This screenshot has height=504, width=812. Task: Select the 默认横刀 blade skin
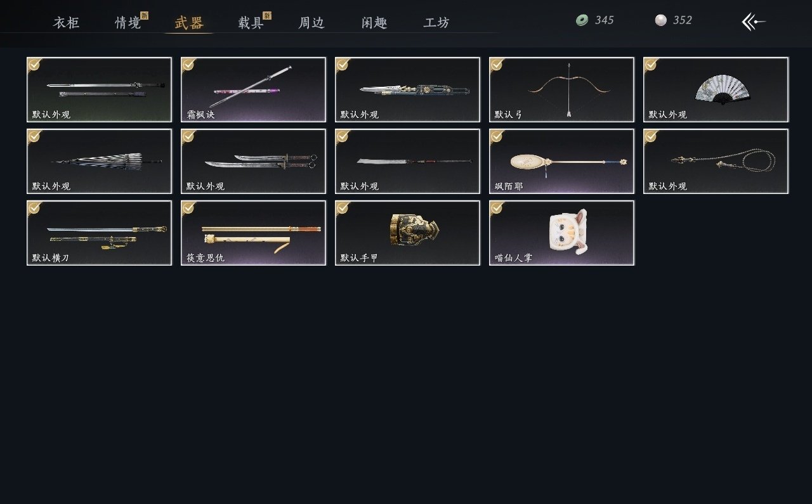click(99, 233)
